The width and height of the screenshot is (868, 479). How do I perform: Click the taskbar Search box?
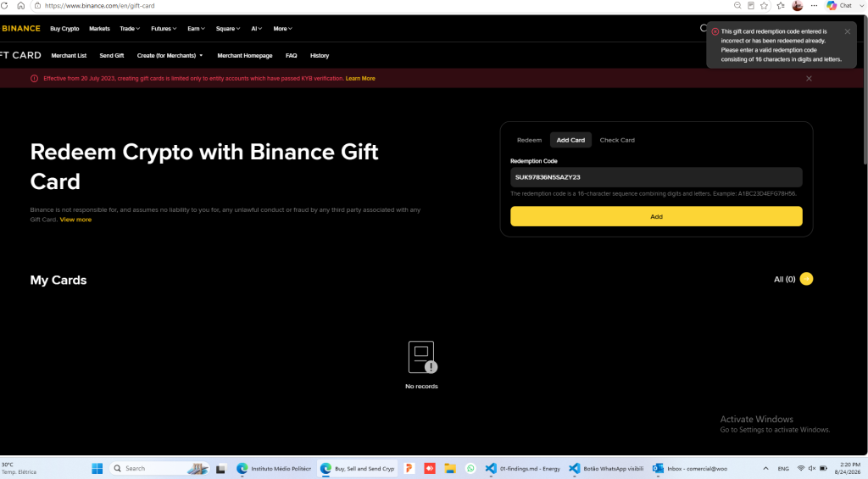(160, 469)
